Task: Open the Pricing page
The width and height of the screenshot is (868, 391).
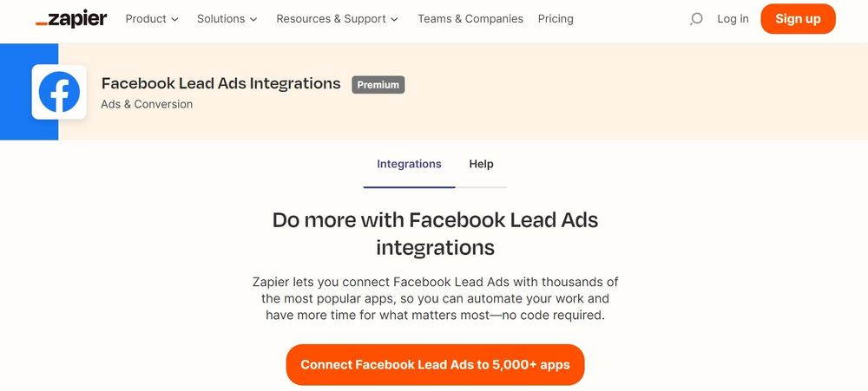Action: [556, 19]
